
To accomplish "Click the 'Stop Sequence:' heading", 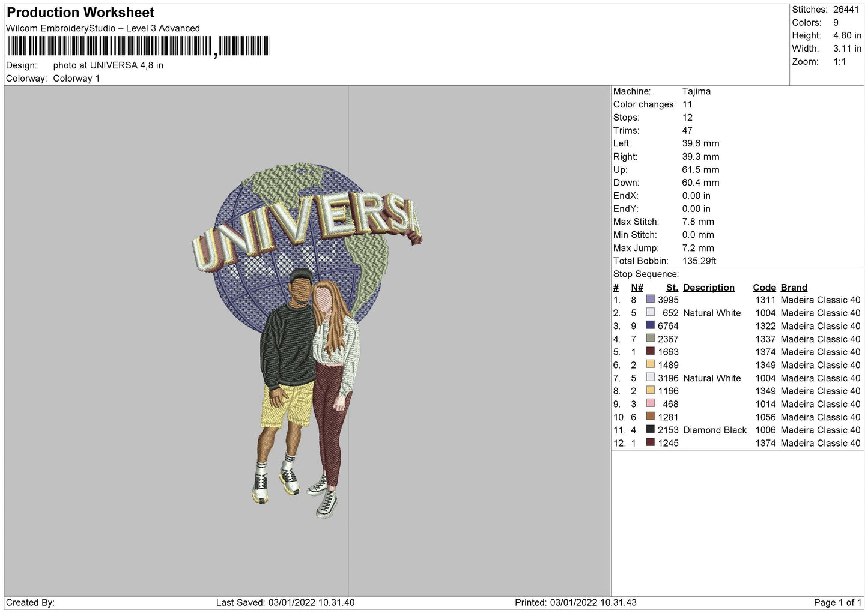I will pyautogui.click(x=646, y=274).
